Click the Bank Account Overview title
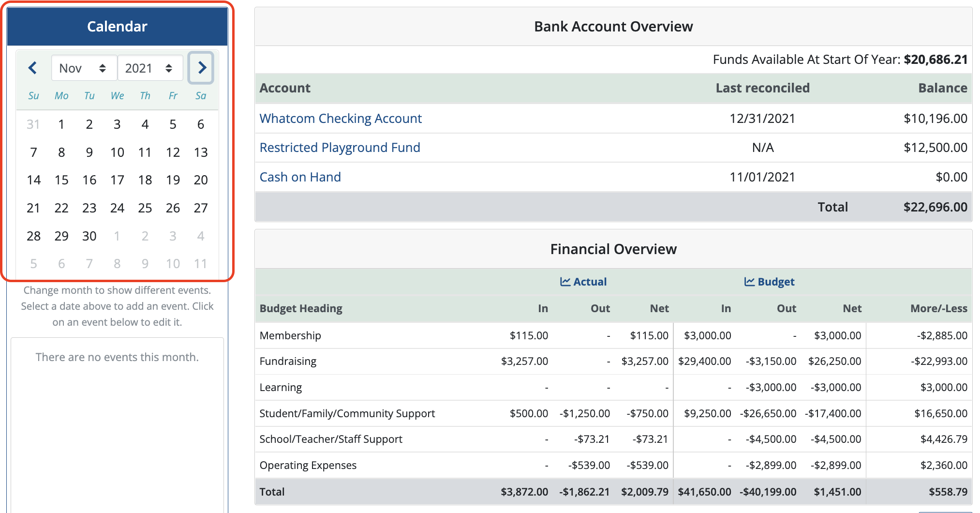 point(613,26)
